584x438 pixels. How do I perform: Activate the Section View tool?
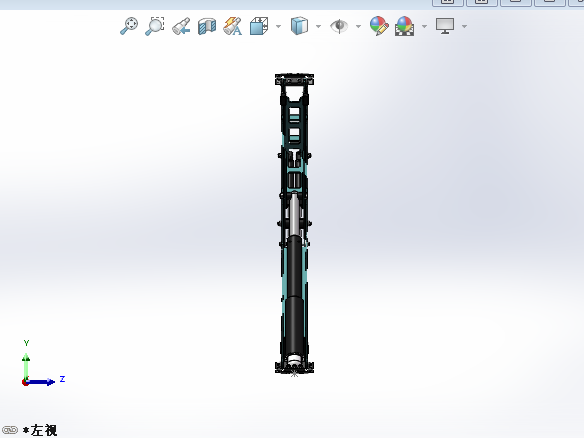(207, 26)
